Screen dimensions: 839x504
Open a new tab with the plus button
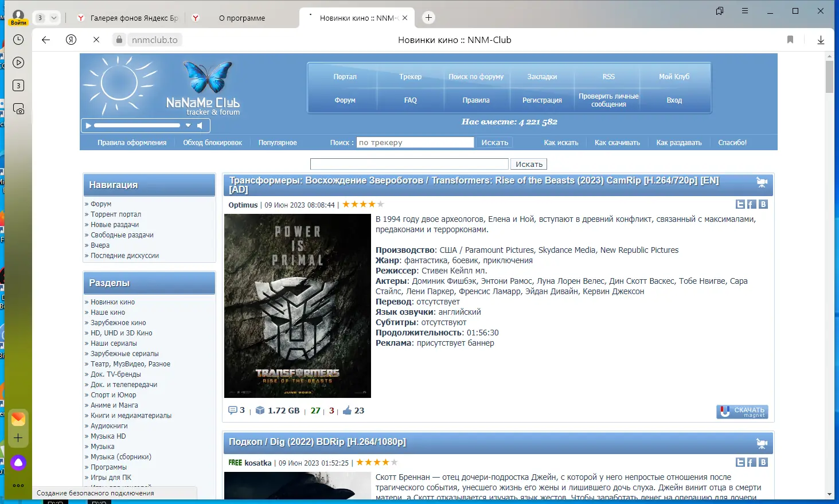click(428, 18)
